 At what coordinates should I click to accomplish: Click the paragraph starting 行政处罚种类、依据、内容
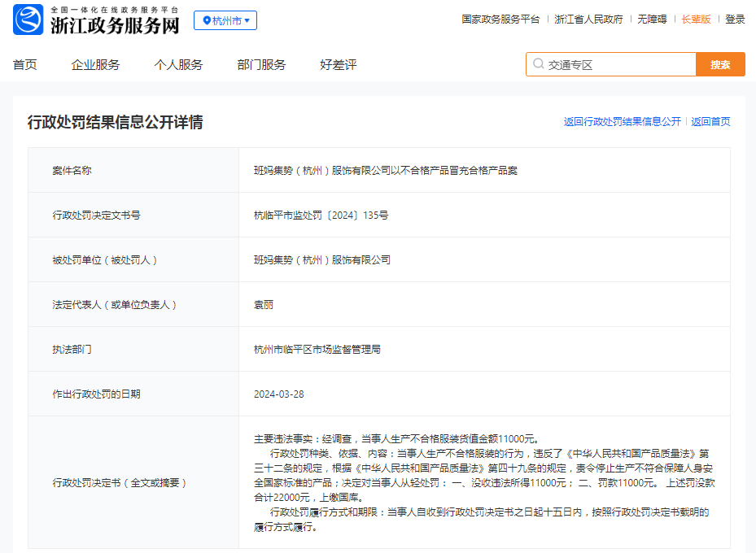[484, 476]
